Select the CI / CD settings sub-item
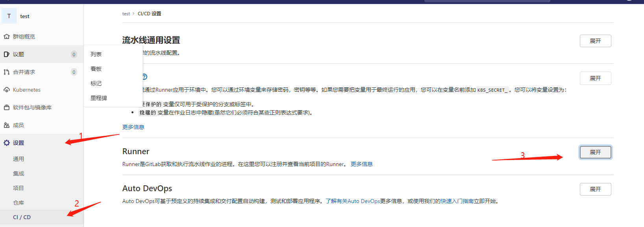Screen dimensions: 644x227 [42, 217]
